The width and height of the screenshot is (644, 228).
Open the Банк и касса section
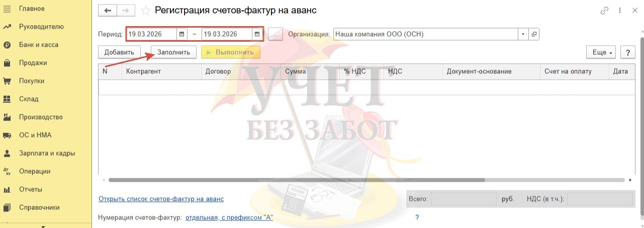pyautogui.click(x=39, y=45)
